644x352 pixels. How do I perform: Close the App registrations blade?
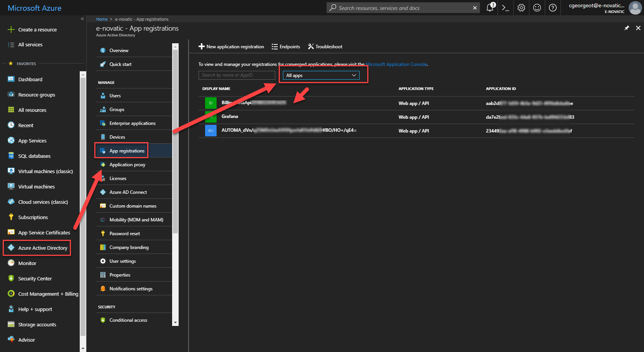pos(638,28)
